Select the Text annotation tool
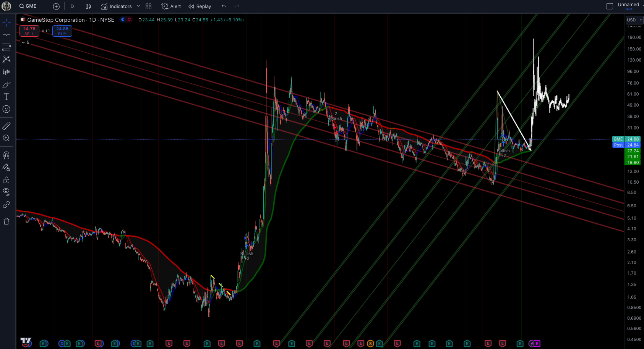This screenshot has width=644, height=349. tap(6, 97)
